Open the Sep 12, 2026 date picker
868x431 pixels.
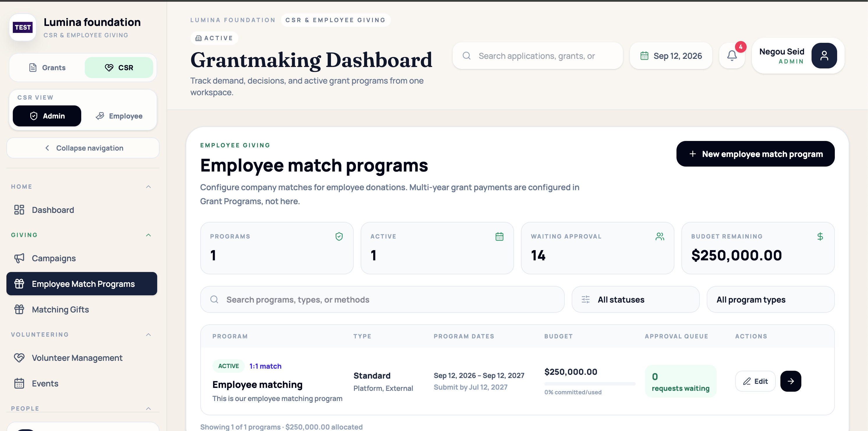(671, 56)
